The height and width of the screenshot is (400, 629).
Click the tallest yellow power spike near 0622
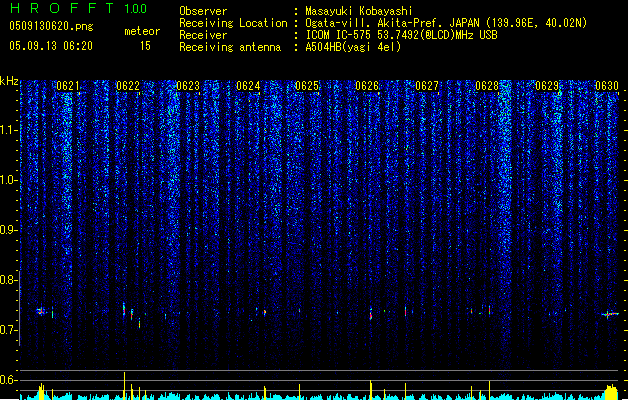[x=124, y=386]
